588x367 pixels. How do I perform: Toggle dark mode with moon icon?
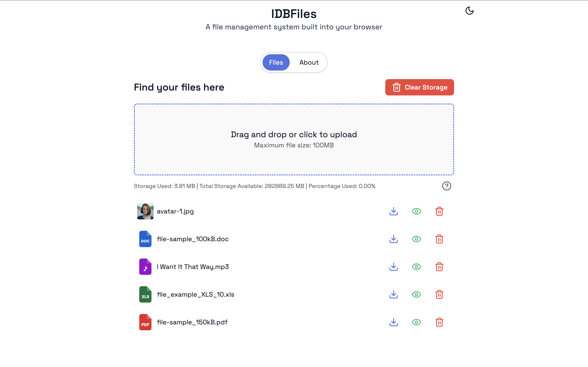(x=469, y=11)
